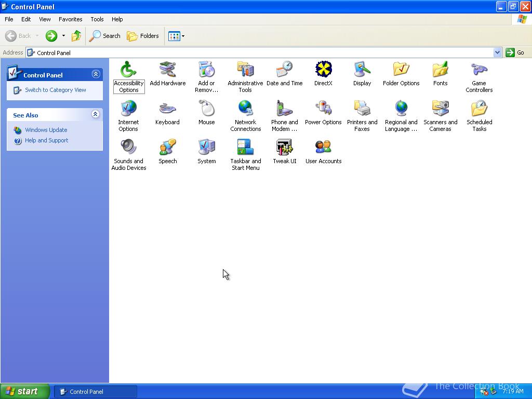532x399 pixels.
Task: Click the Search toolbar button
Action: [105, 36]
